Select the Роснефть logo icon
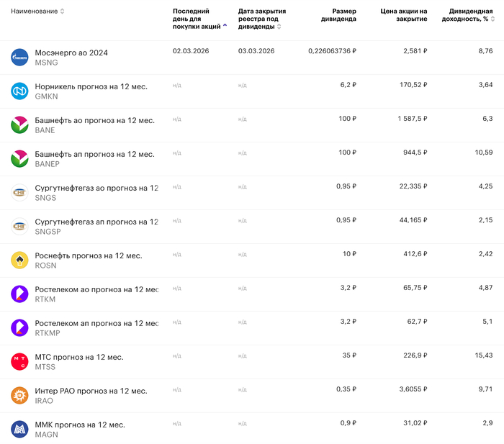Viewport: 504px width, 444px height. 19,260
